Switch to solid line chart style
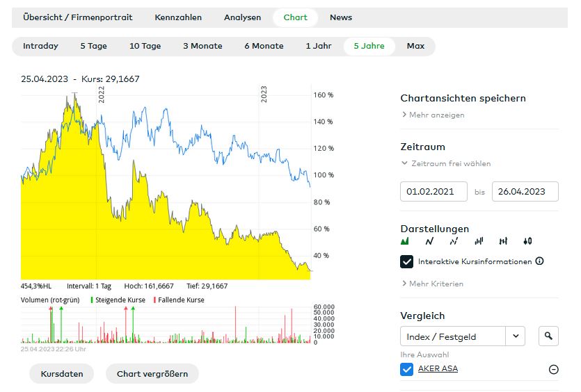Image resolution: width=581 pixels, height=392 pixels. 429,241
